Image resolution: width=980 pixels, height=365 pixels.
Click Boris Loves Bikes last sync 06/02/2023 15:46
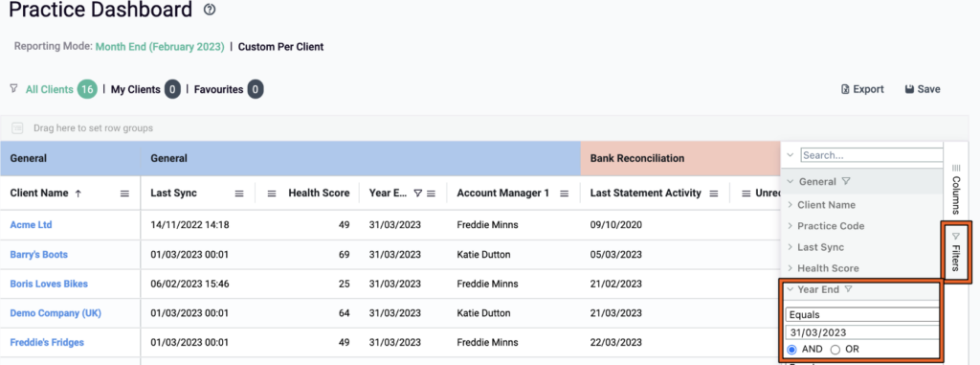pyautogui.click(x=190, y=284)
